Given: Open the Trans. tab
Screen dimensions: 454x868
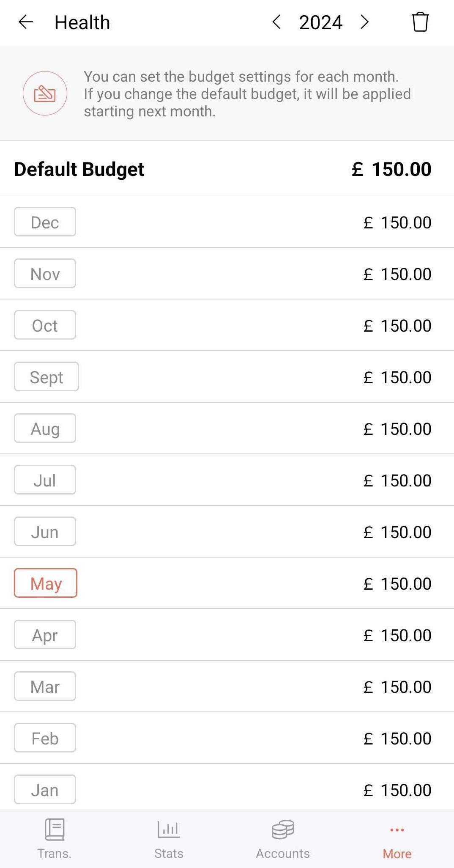Looking at the screenshot, I should coord(55,838).
